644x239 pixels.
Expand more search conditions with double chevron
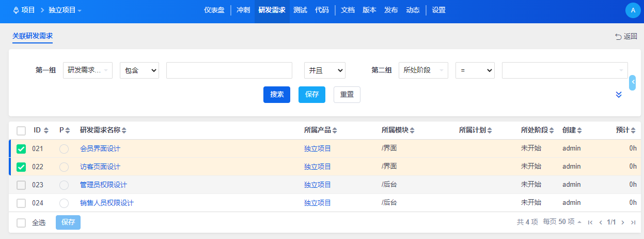point(619,94)
